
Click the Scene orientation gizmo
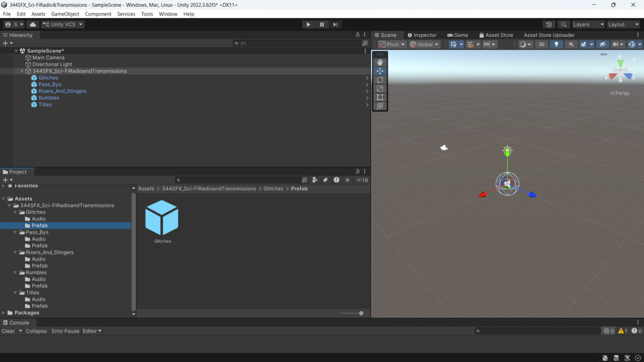click(x=620, y=71)
